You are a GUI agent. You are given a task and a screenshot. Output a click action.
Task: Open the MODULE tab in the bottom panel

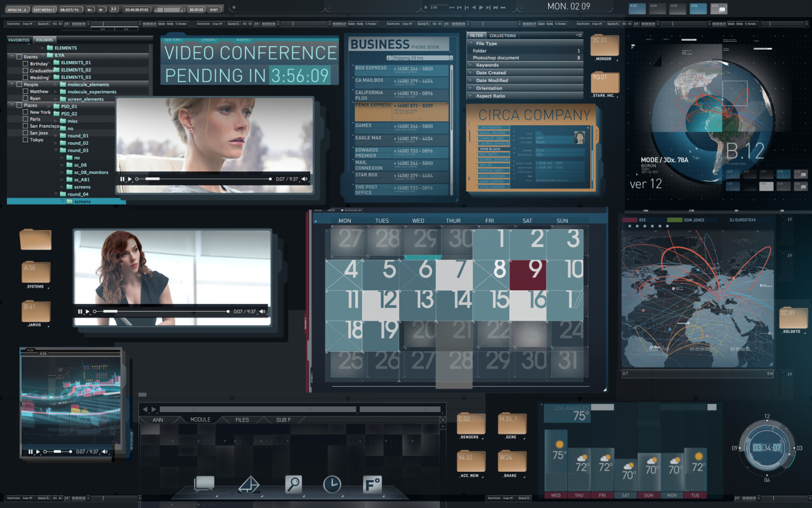[x=200, y=420]
